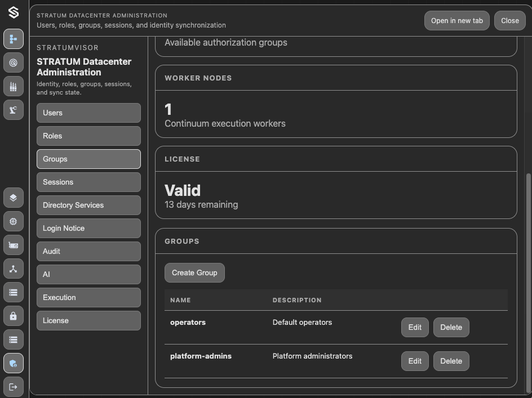Select the Groups section
The width and height of the screenshot is (532, 398).
tap(88, 159)
